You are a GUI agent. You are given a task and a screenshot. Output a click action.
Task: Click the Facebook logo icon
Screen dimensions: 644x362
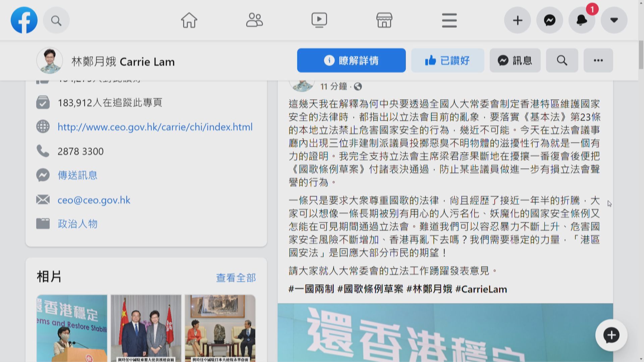tap(24, 20)
